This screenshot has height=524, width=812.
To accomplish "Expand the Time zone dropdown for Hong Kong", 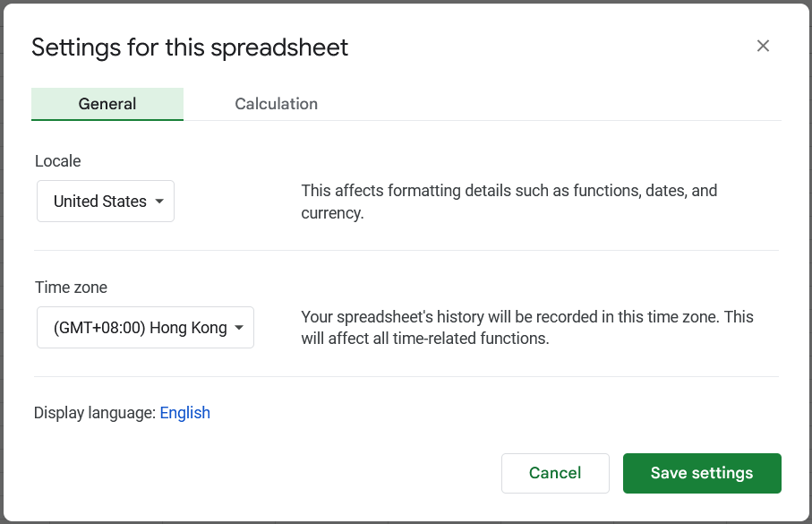I will (145, 328).
